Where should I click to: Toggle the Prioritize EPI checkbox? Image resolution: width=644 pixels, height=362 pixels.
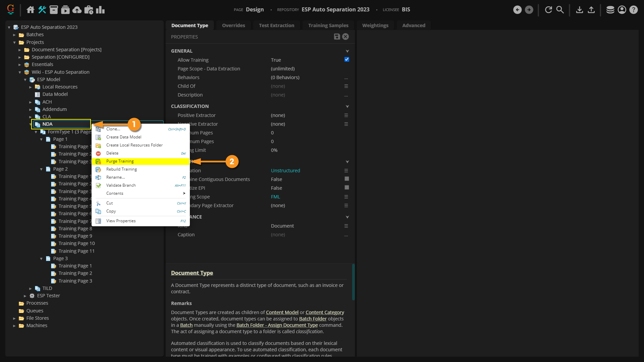[x=346, y=188]
